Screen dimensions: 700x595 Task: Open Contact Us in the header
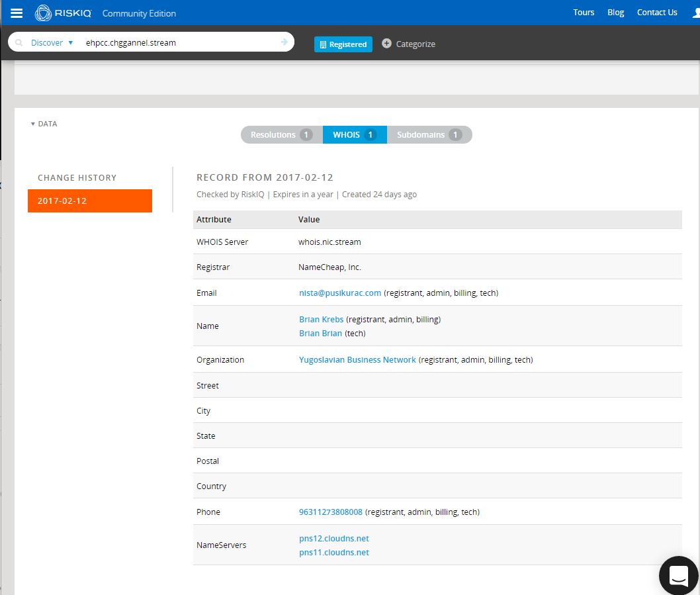[657, 13]
